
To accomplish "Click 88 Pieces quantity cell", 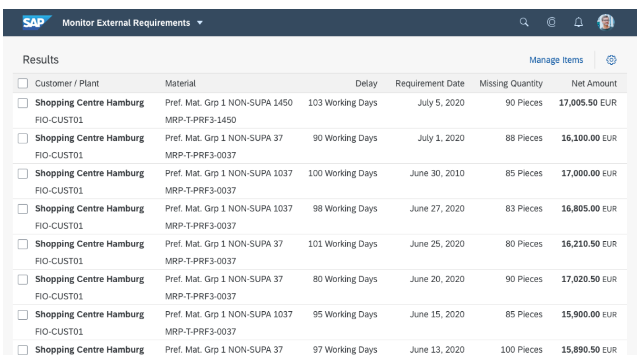I will [524, 138].
